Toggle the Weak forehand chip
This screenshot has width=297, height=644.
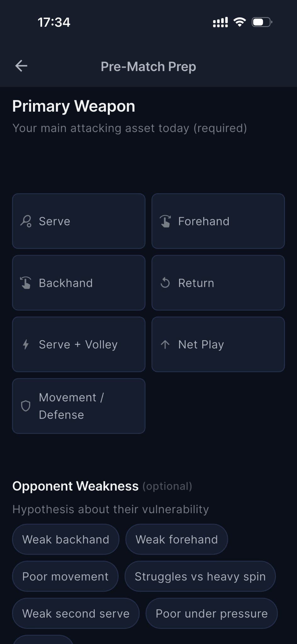(x=177, y=539)
